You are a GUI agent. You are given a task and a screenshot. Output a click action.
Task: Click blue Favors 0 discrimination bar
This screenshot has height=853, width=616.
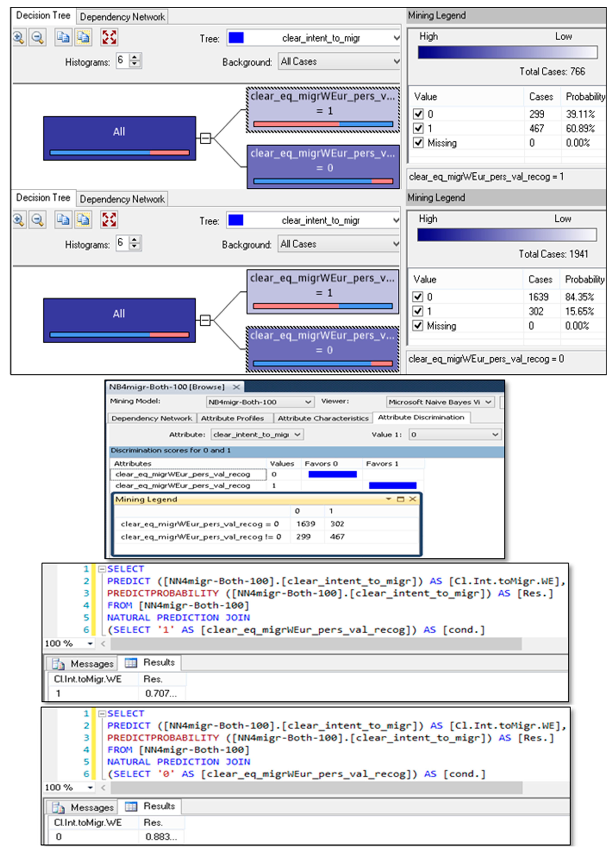(x=332, y=474)
